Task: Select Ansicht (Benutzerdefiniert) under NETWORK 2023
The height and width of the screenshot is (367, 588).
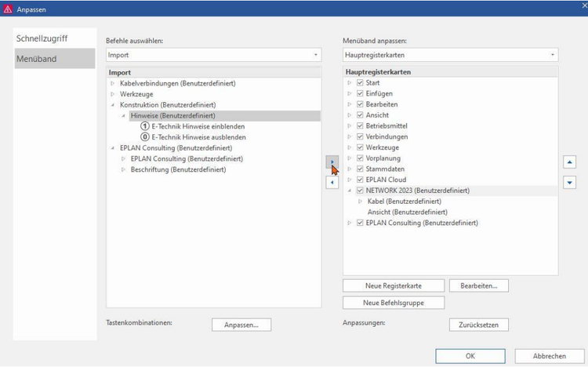Action: click(x=407, y=212)
